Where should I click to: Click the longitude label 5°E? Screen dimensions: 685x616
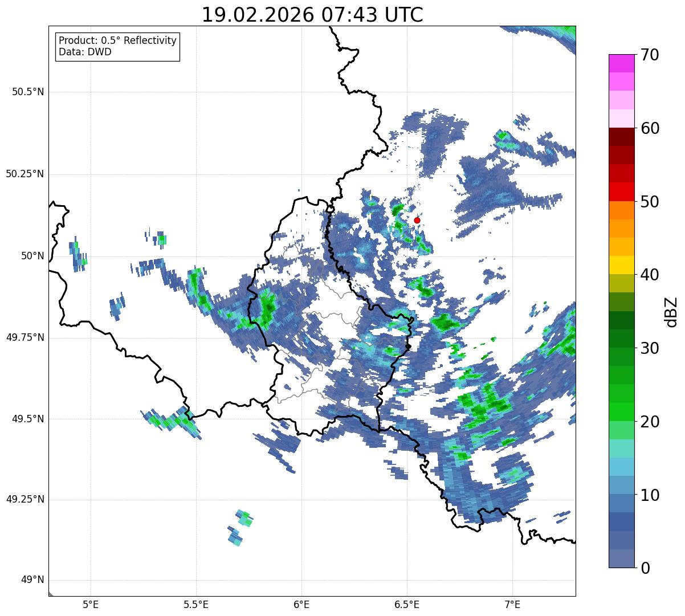(91, 604)
